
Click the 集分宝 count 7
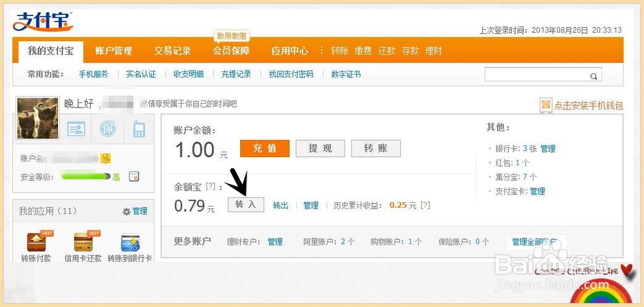(x=525, y=177)
